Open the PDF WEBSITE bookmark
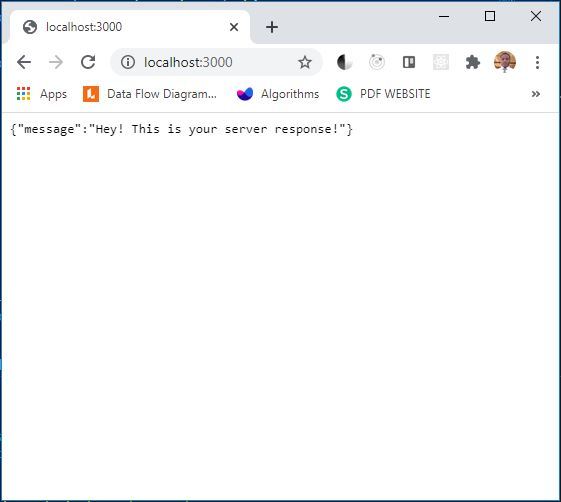The height and width of the screenshot is (502, 561). 383,94
